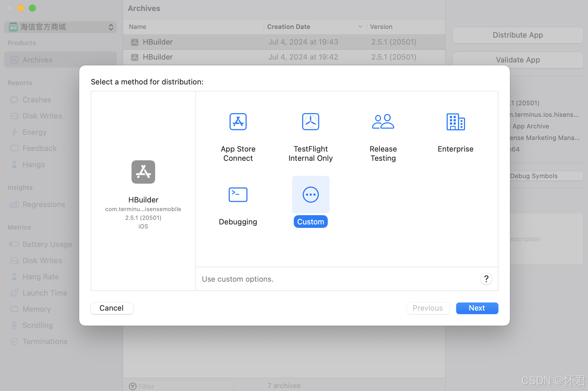Select the Debugging terminal icon

[238, 195]
